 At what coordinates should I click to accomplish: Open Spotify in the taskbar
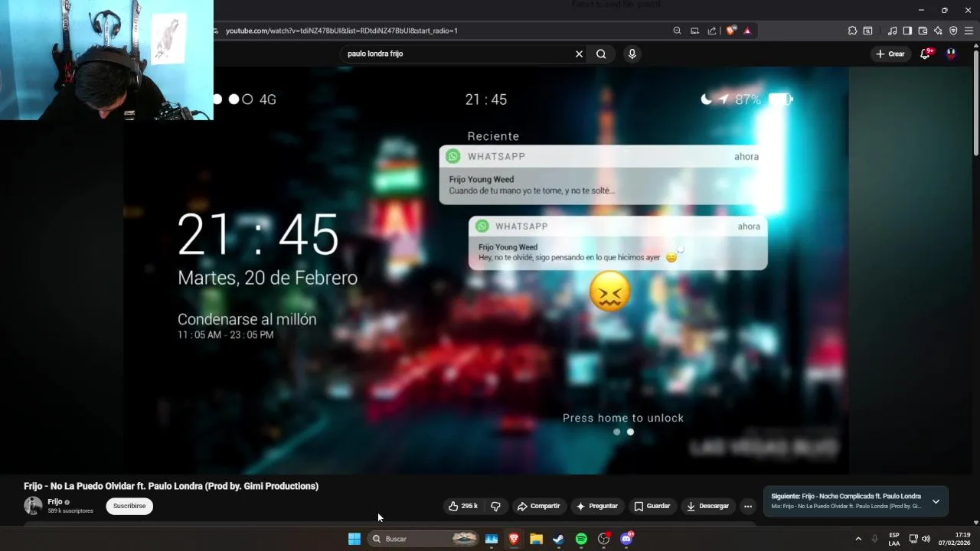[581, 539]
